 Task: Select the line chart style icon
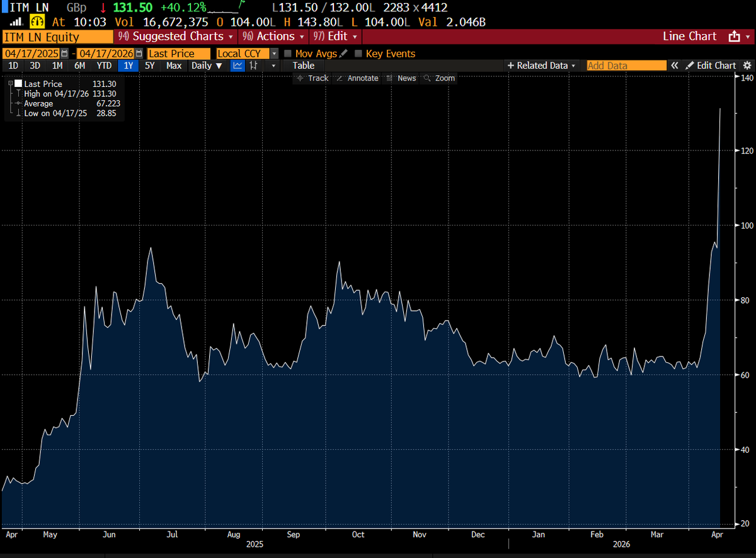(x=237, y=65)
